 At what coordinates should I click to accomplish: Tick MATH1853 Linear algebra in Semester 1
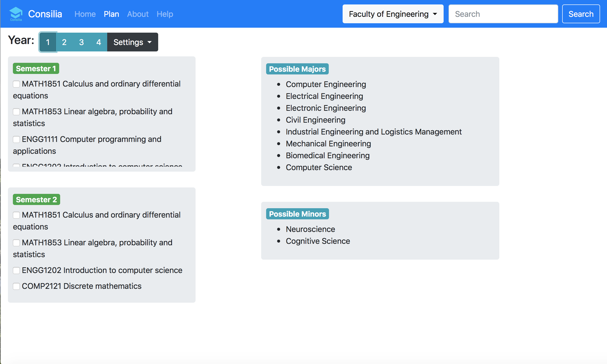tap(16, 112)
